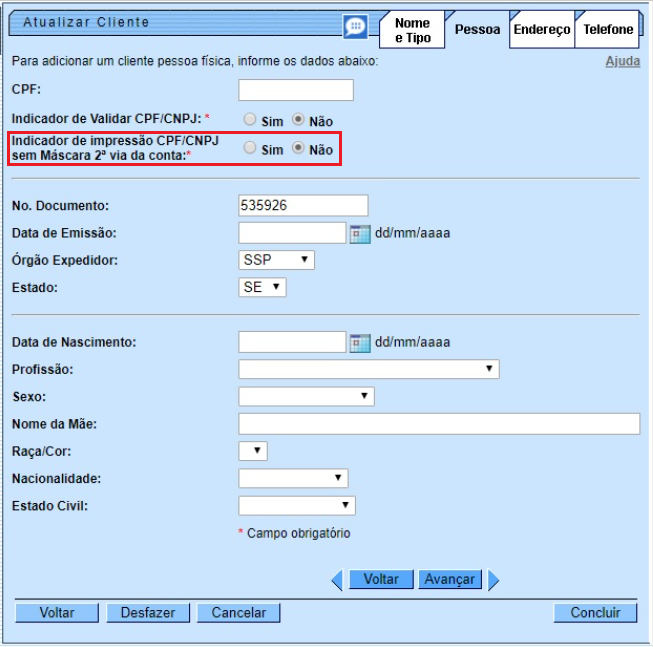Expand the Sexo dropdown
The width and height of the screenshot is (653, 647).
pyautogui.click(x=306, y=396)
